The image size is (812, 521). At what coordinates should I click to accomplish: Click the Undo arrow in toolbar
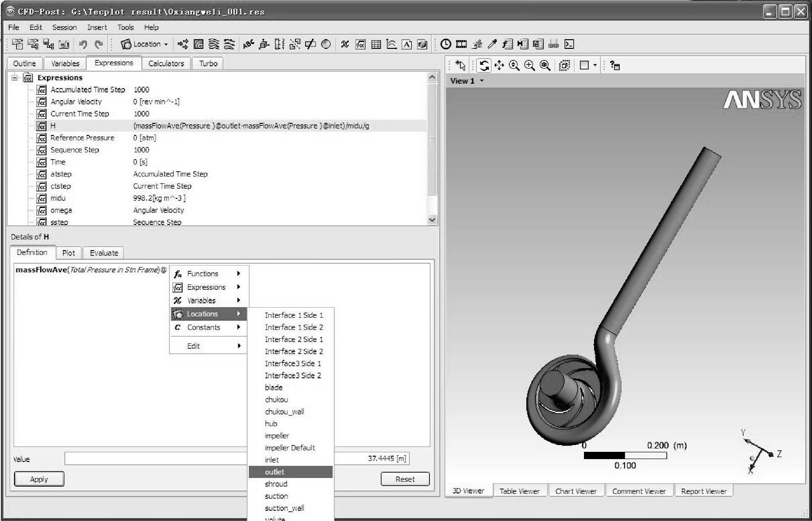point(83,45)
